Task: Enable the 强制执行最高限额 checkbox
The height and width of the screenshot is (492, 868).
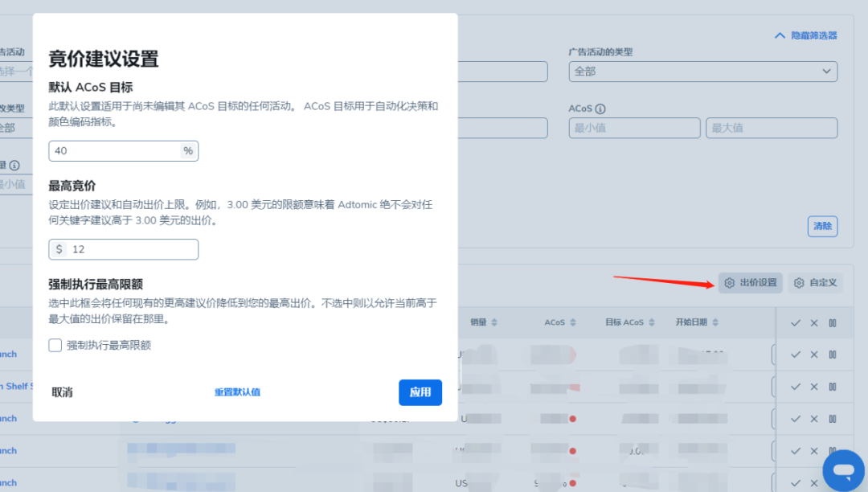Action: point(55,345)
